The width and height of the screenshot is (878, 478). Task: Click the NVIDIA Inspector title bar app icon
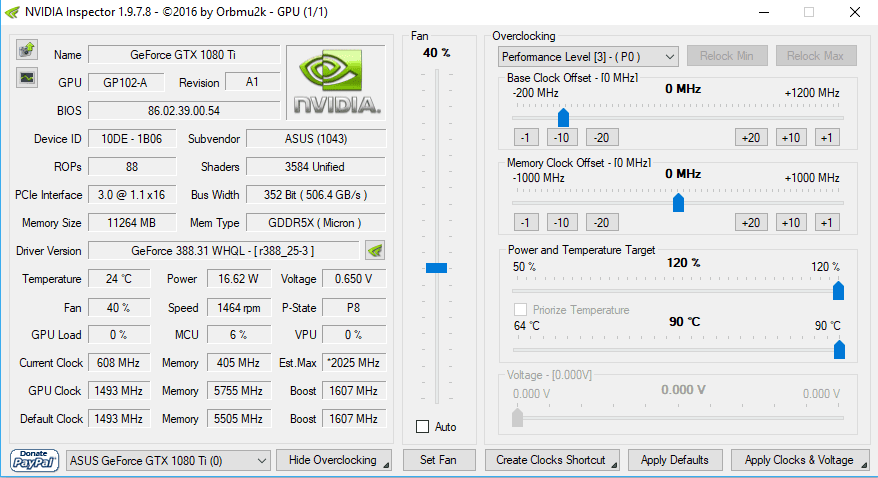pyautogui.click(x=12, y=12)
